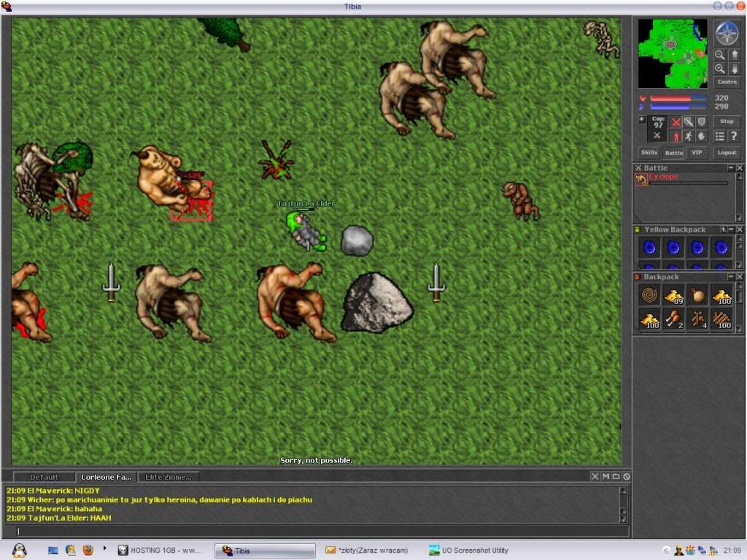This screenshot has width=747, height=560.
Task: Click the Logout button
Action: (x=727, y=152)
